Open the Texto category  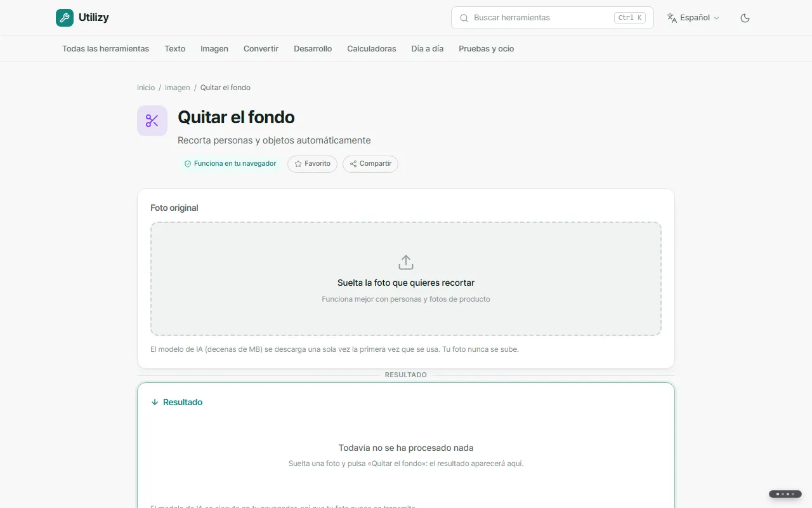point(175,49)
